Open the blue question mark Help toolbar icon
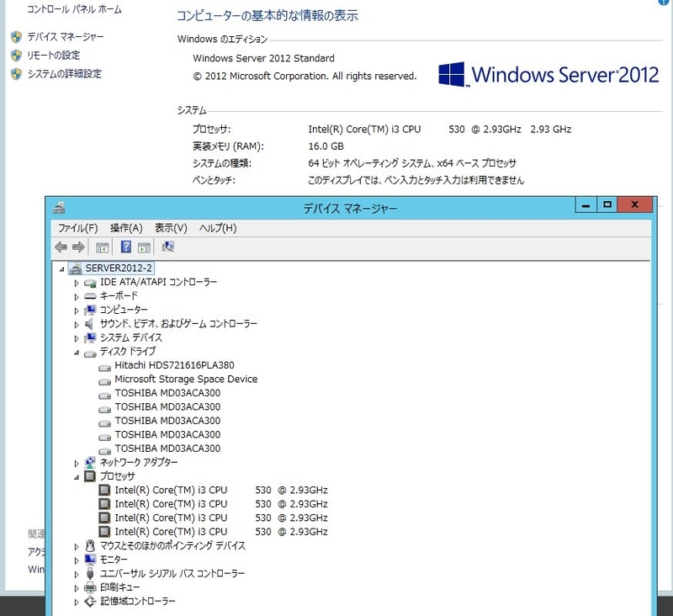Screen dimensions: 673x616 [x=125, y=247]
